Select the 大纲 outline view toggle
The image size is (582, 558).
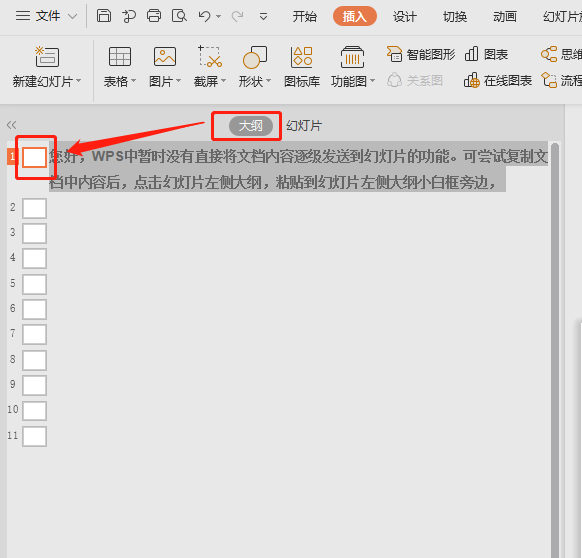[x=251, y=126]
